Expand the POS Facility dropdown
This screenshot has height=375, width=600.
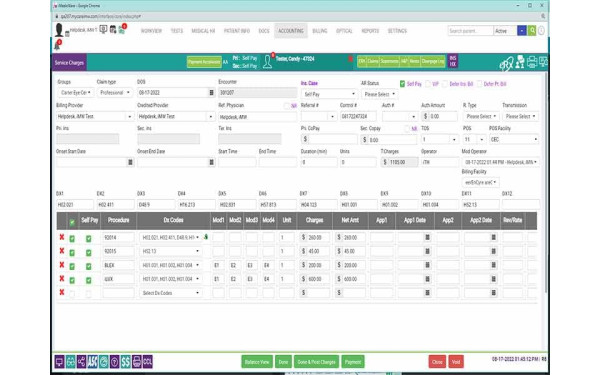click(514, 139)
